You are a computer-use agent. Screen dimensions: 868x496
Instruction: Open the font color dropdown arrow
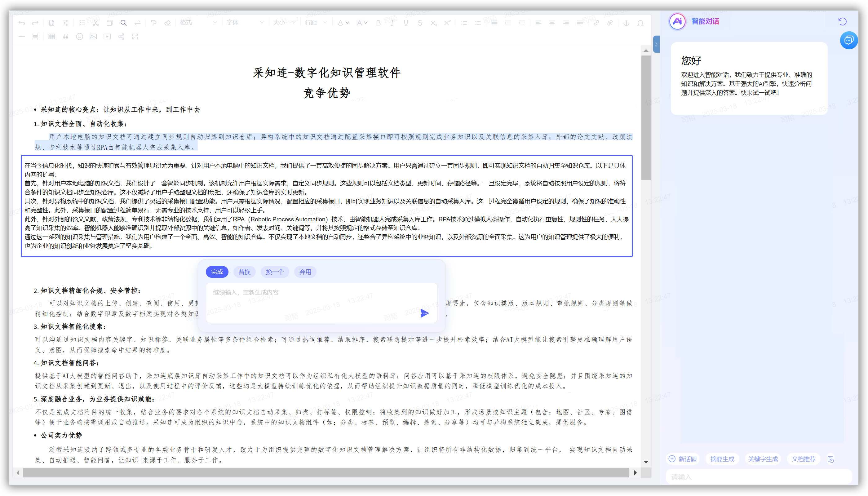347,23
